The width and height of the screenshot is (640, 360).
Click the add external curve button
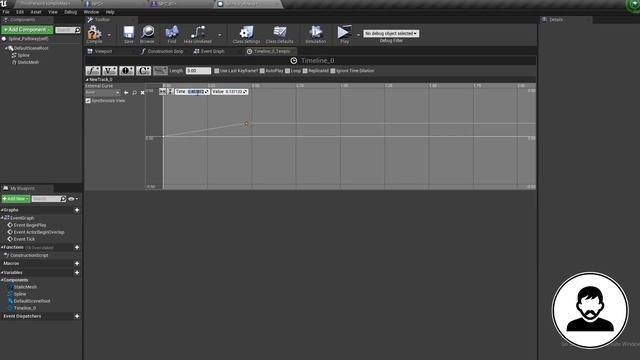click(160, 71)
